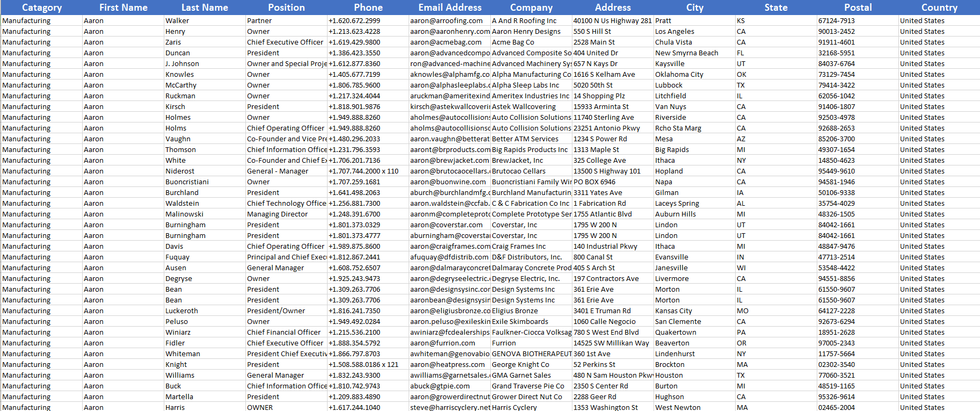
Task: Click the Company column header
Action: 531,8
